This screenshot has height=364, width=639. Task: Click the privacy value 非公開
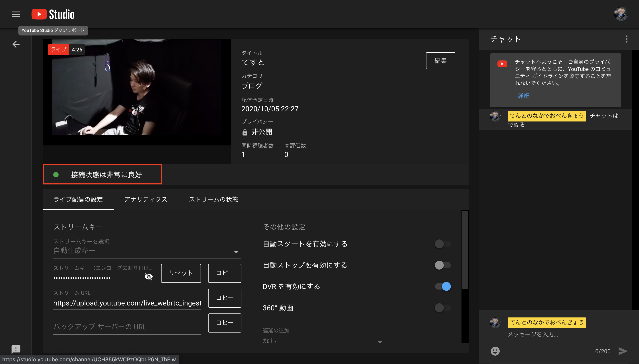[x=262, y=132]
